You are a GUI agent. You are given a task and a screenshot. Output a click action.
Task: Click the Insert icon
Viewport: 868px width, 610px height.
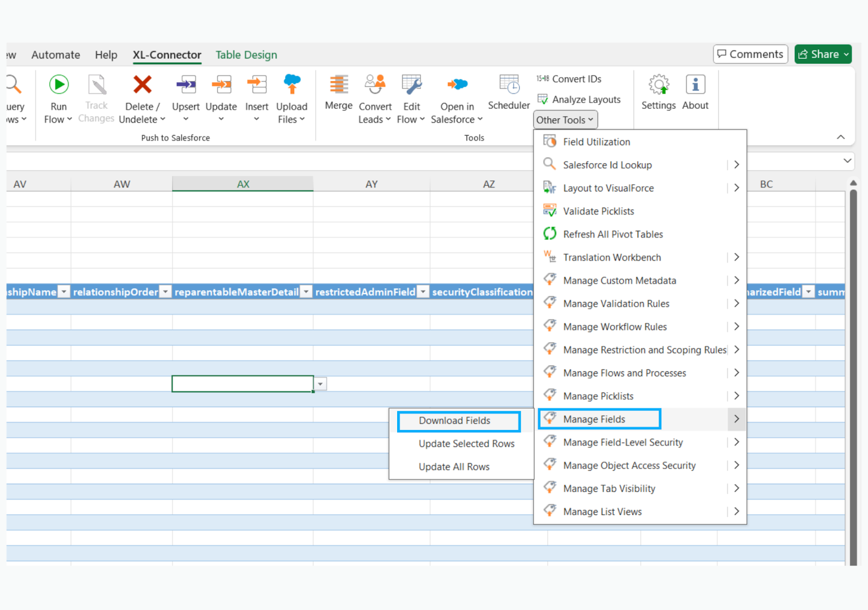(x=257, y=85)
